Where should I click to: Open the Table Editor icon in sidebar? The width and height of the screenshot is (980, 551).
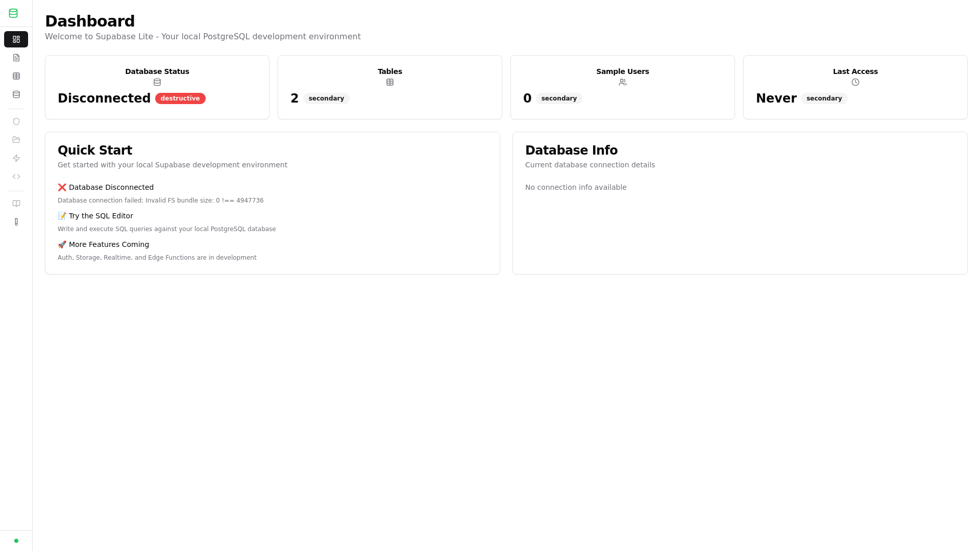click(16, 76)
